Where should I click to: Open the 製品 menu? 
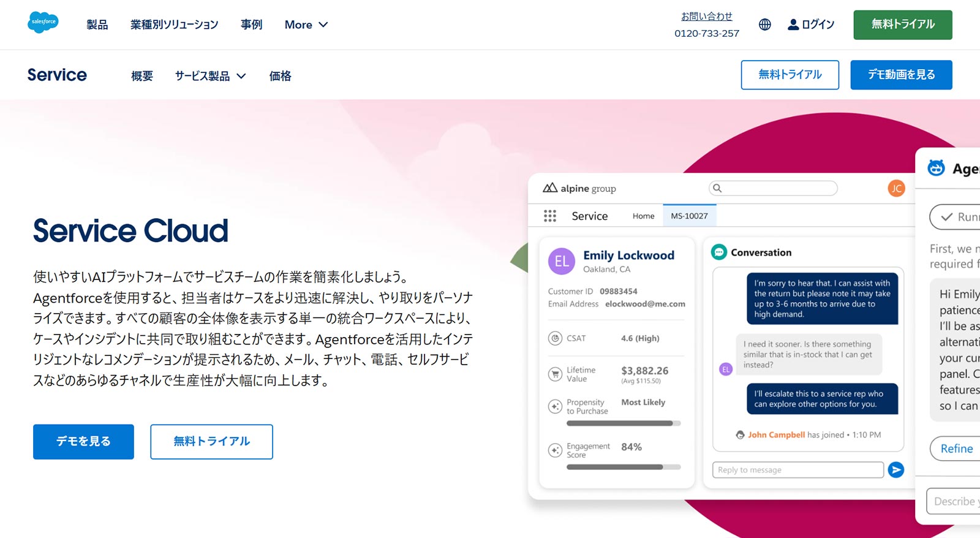(x=97, y=25)
